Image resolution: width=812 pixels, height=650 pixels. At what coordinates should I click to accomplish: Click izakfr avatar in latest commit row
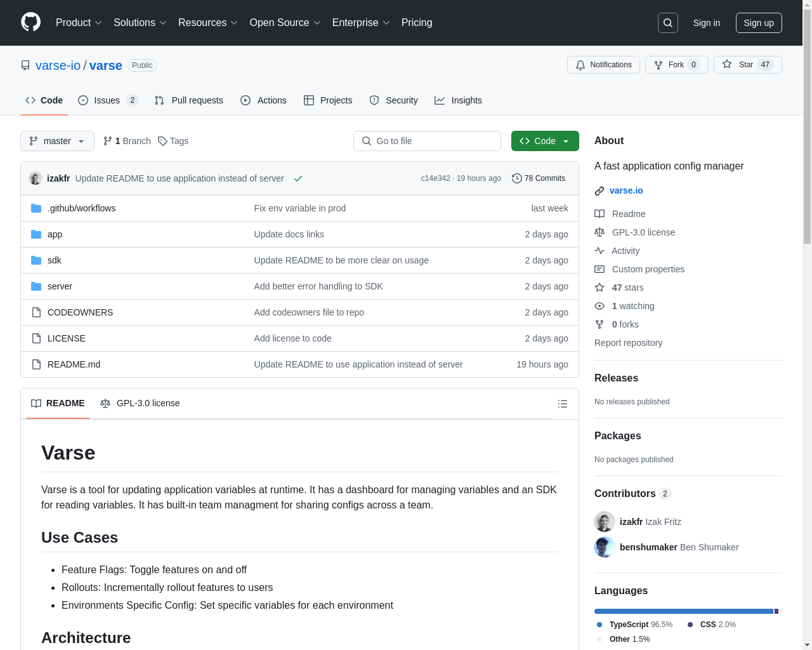[x=36, y=178]
